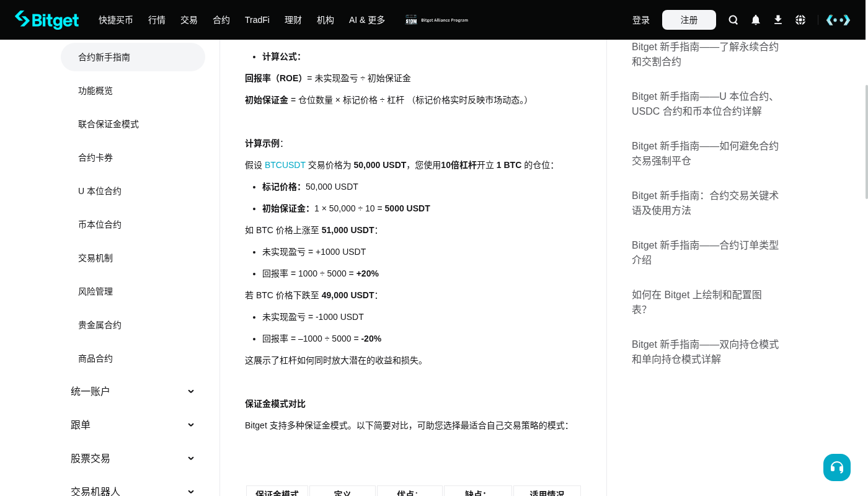Viewport: 868px width, 496px height.
Task: Select 交易机制 in the sidebar
Action: [133, 258]
